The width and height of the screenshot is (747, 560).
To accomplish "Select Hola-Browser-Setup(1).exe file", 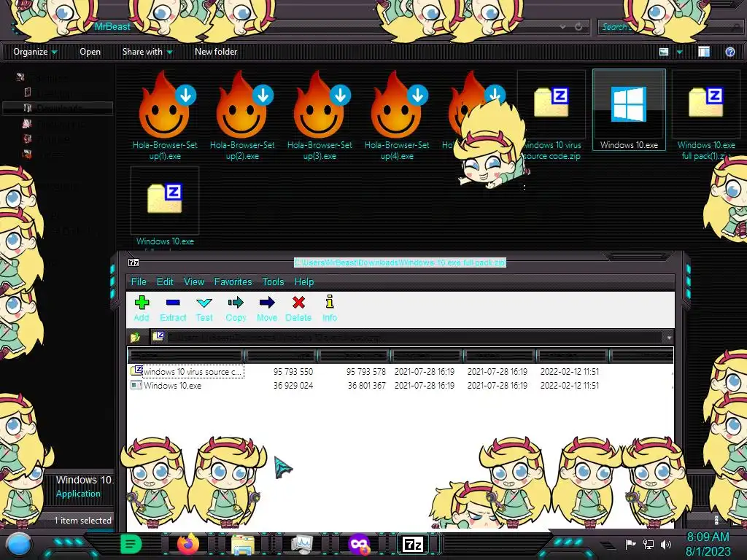I will (164, 116).
